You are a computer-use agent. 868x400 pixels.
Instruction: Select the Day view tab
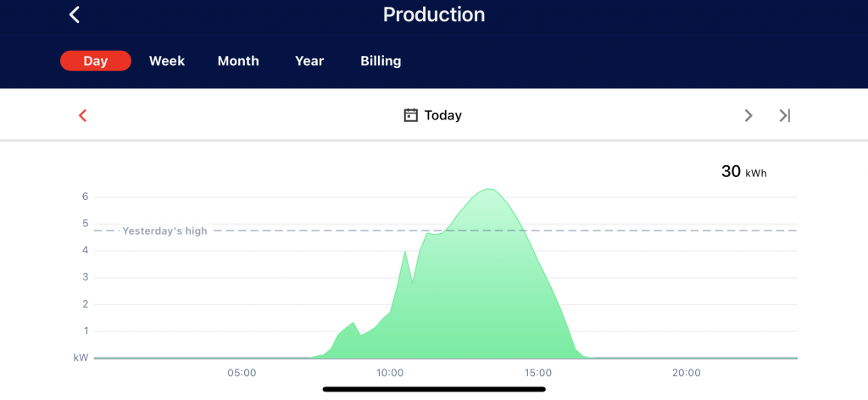[96, 61]
